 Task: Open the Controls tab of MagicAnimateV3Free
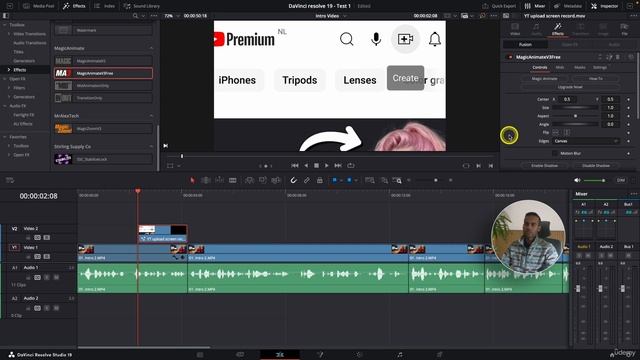540,67
